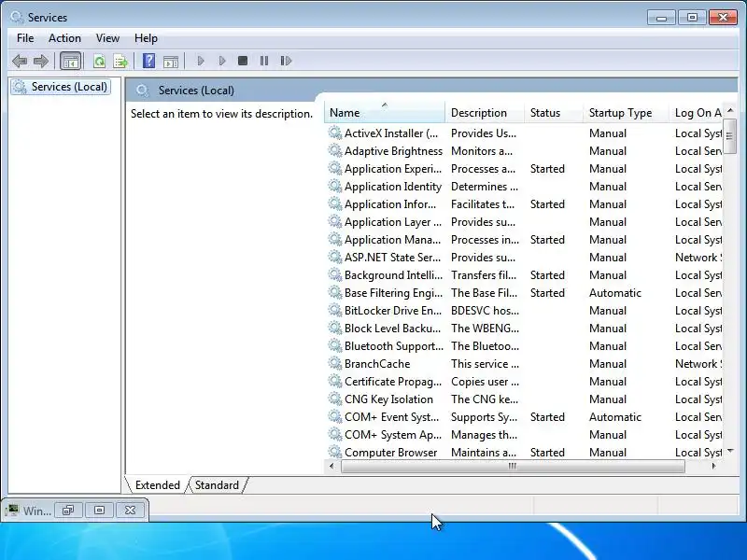Maximize the minimized Win... window
747x560 pixels.
tap(99, 510)
